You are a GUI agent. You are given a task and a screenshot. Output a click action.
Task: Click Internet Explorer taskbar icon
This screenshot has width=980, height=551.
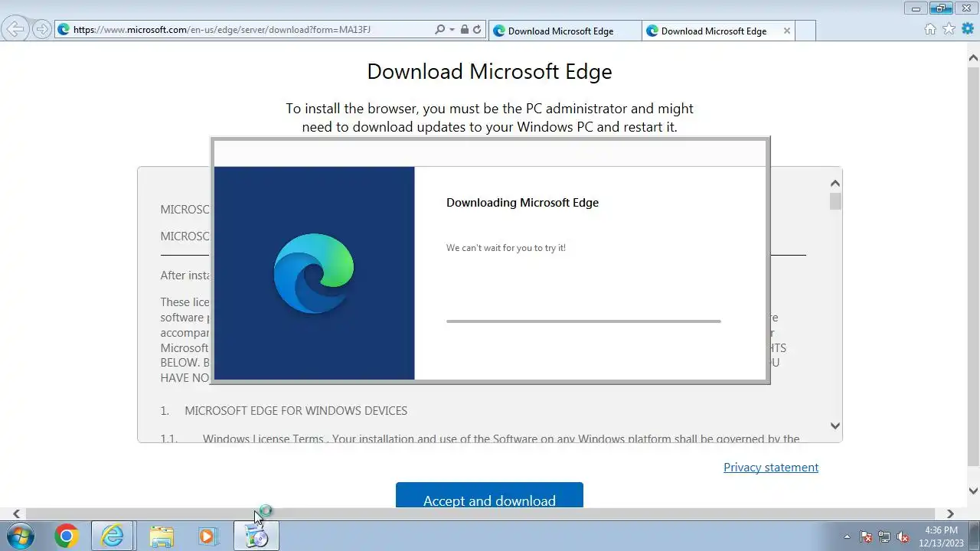click(x=113, y=536)
